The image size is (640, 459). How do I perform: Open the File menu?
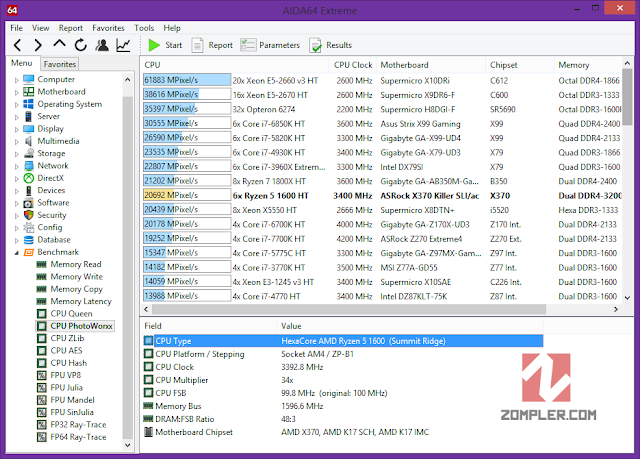(x=16, y=28)
